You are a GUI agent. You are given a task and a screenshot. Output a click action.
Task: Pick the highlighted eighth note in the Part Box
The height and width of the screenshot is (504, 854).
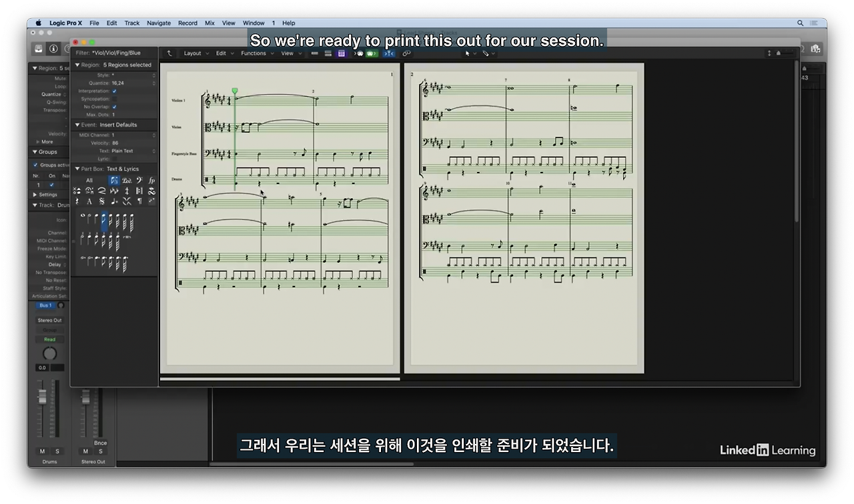click(105, 222)
